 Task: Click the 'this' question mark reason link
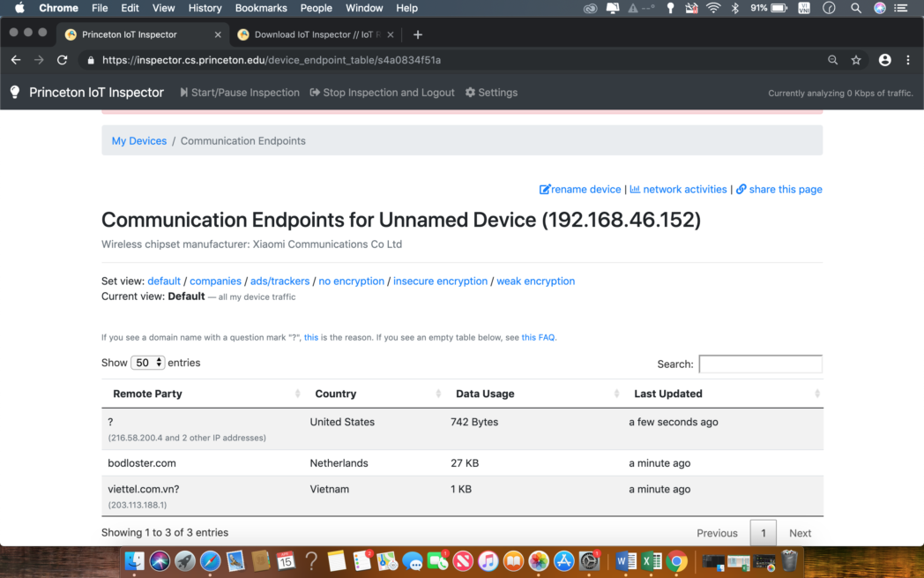(x=311, y=337)
